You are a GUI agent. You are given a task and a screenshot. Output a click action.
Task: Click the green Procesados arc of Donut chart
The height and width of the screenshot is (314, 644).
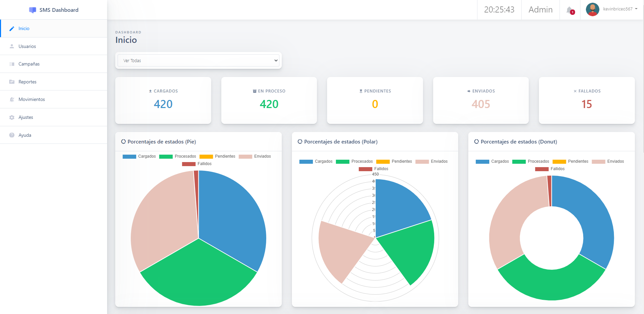[x=551, y=285]
